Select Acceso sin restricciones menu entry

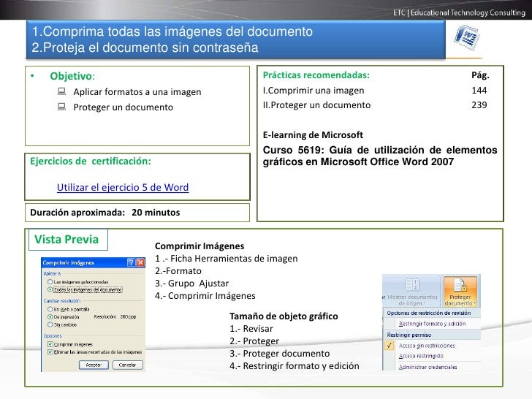tap(427, 346)
